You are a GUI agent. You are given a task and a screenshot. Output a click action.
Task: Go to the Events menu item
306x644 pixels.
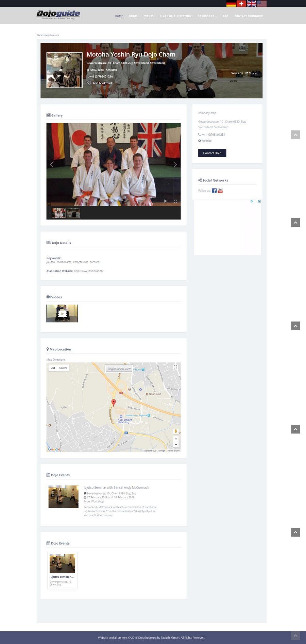tap(149, 16)
